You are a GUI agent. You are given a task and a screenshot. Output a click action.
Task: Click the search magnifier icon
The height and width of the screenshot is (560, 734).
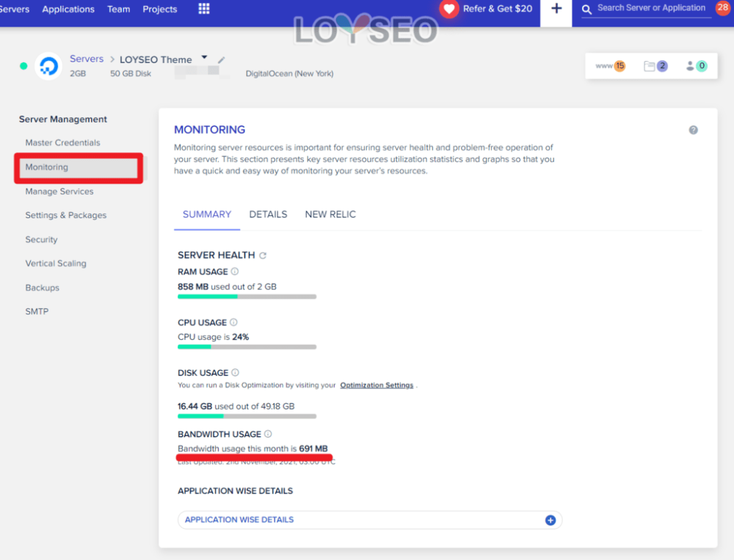tap(586, 9)
